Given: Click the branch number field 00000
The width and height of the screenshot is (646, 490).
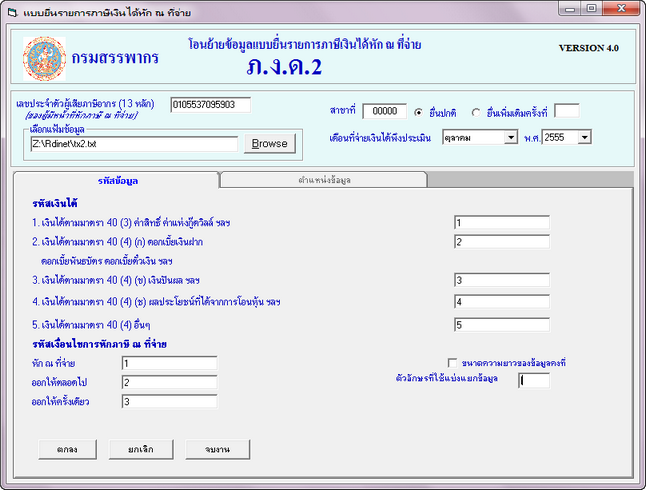Looking at the screenshot, I should [x=385, y=111].
